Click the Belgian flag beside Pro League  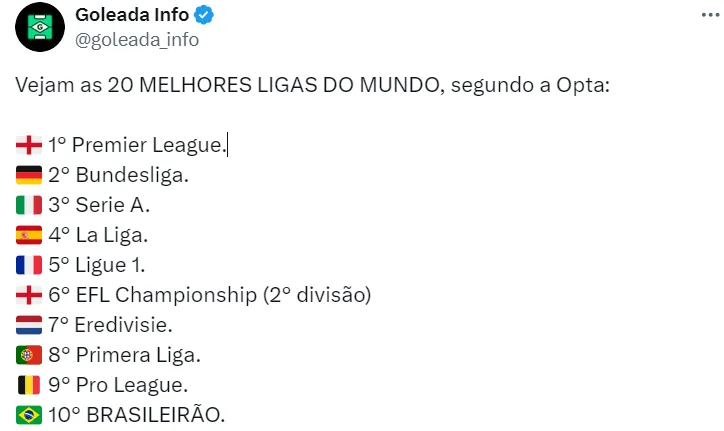coord(29,384)
